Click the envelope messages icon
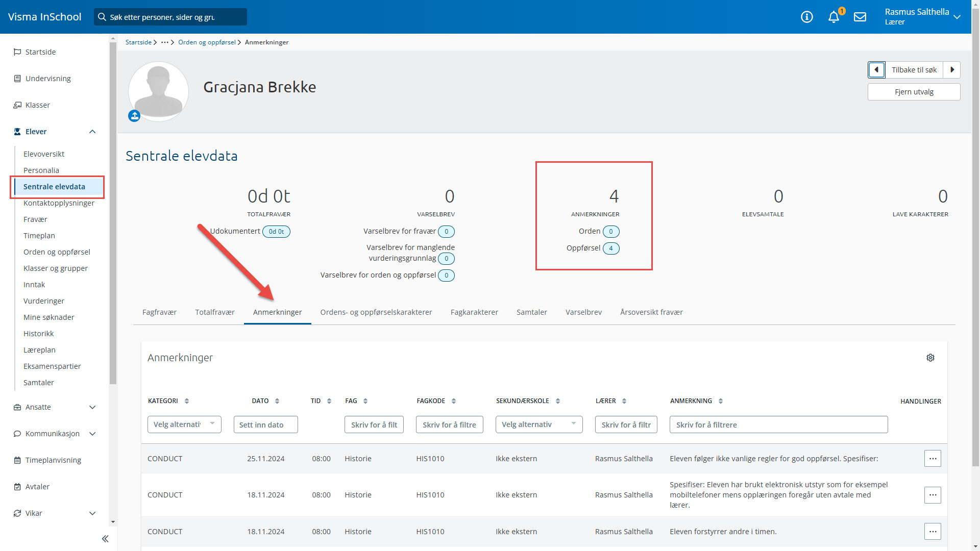Screen dimensions: 980x551 [x=860, y=17]
